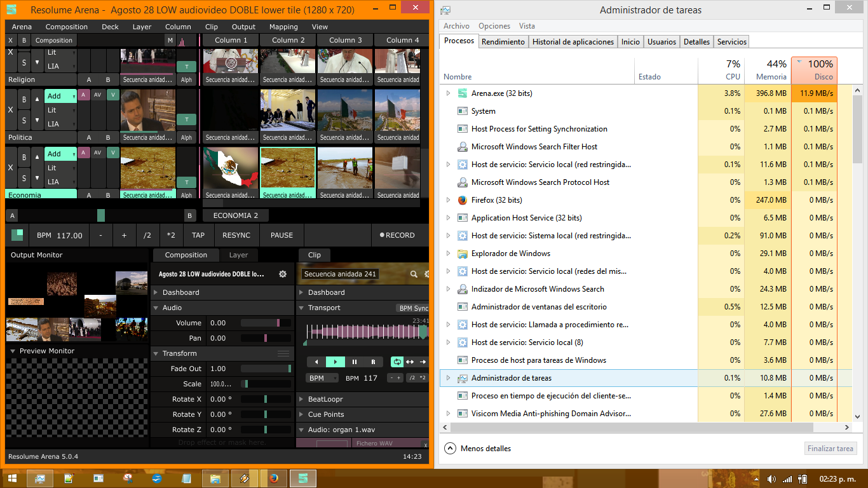Click the RESYNC button
This screenshot has height=488, width=868.
pos(236,235)
